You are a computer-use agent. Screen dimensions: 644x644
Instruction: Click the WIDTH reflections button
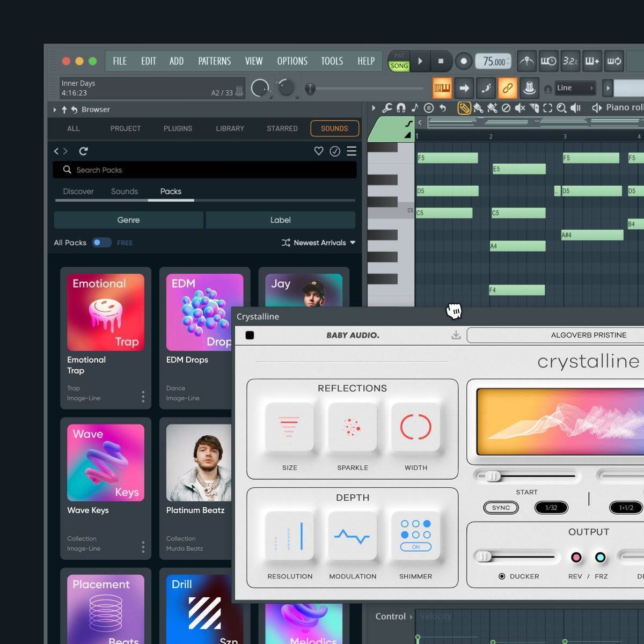(416, 427)
